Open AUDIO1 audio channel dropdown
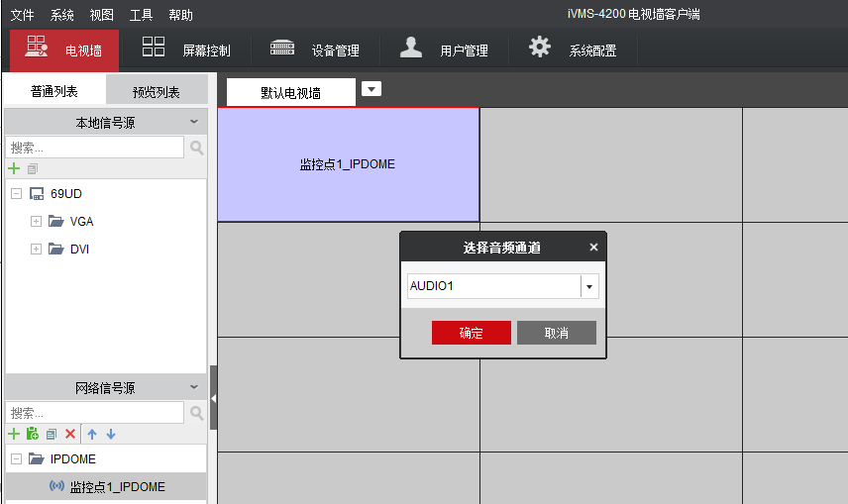 point(589,286)
